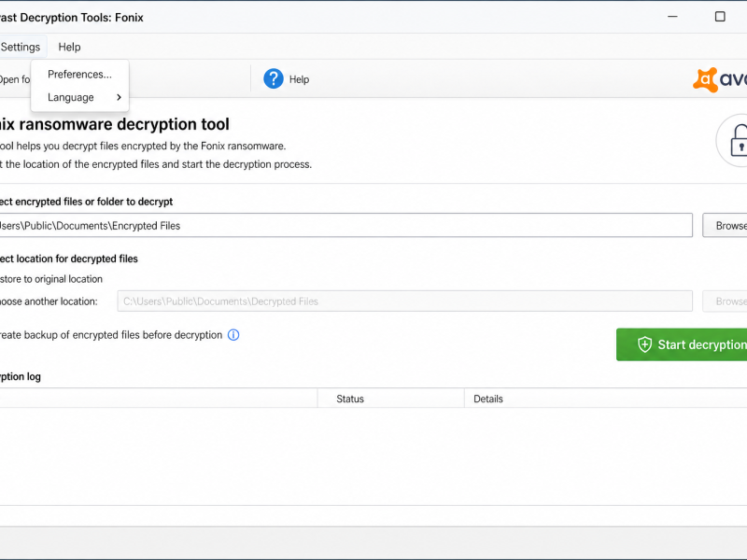Click the padlock icon
This screenshot has width=747, height=560.
tap(739, 140)
